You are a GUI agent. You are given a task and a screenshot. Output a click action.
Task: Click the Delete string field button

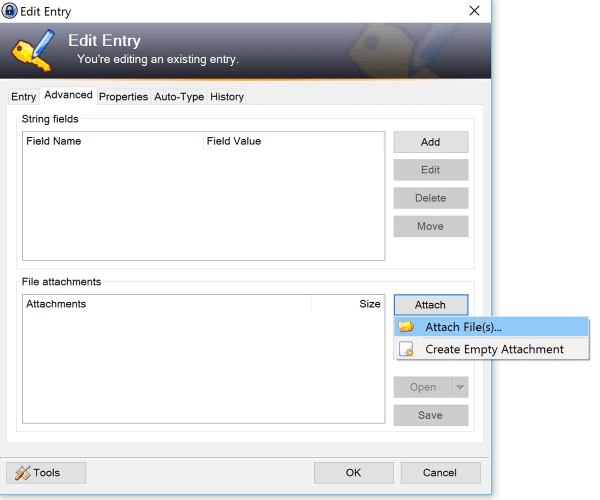(x=431, y=198)
